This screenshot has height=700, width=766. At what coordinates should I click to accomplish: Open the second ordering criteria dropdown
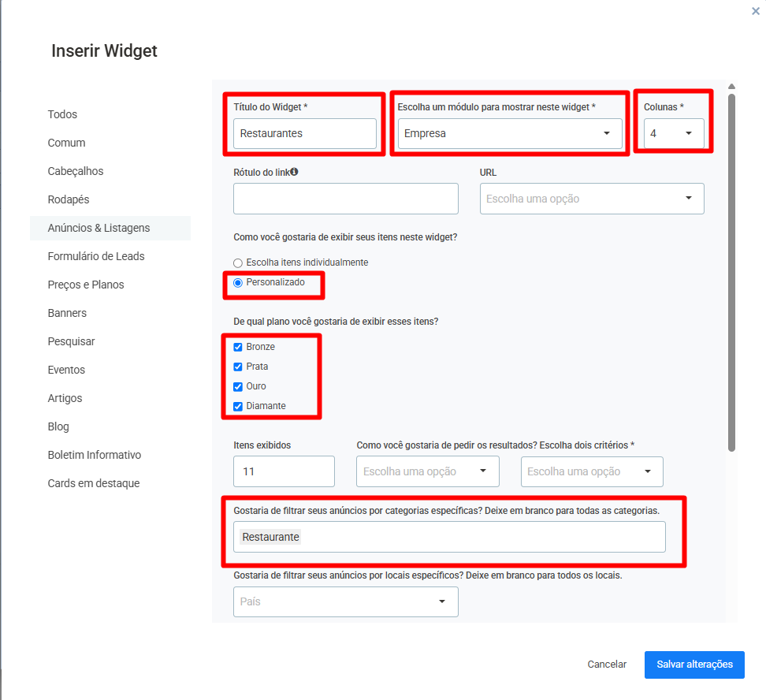tap(592, 471)
